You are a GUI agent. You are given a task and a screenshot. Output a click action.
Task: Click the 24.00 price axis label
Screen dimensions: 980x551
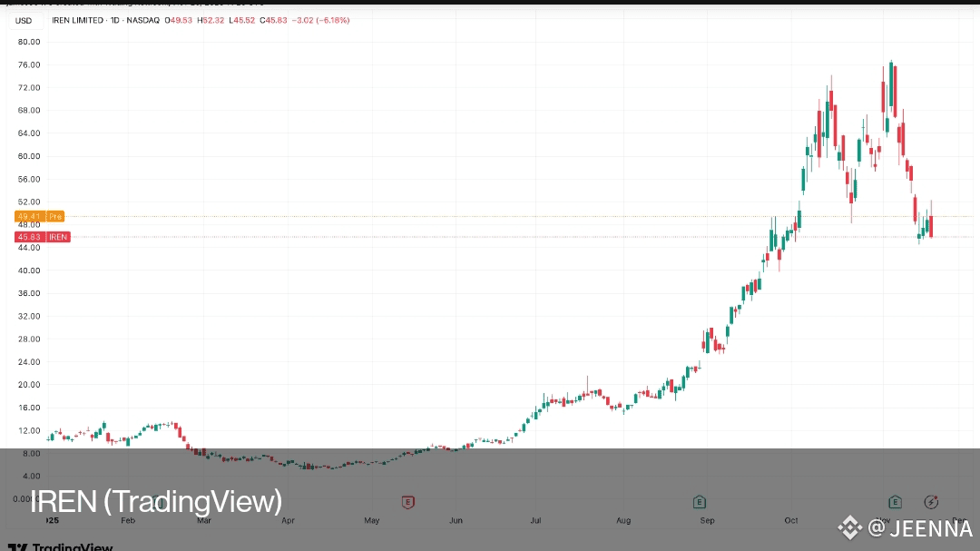pyautogui.click(x=29, y=361)
